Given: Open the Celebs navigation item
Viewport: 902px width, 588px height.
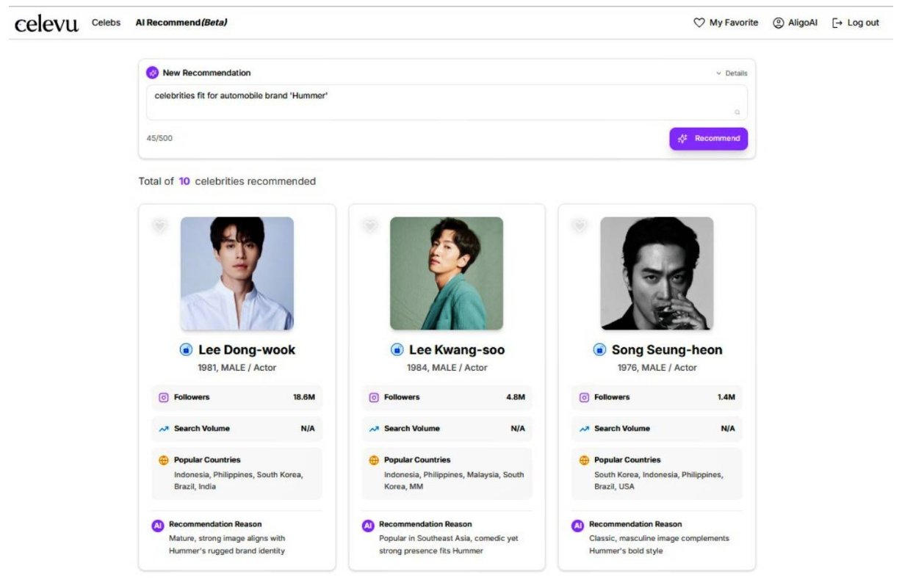Looking at the screenshot, I should pyautogui.click(x=105, y=23).
